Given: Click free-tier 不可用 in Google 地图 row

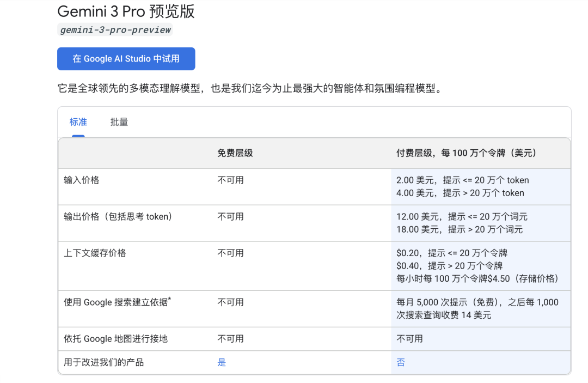Looking at the screenshot, I should pos(231,339).
